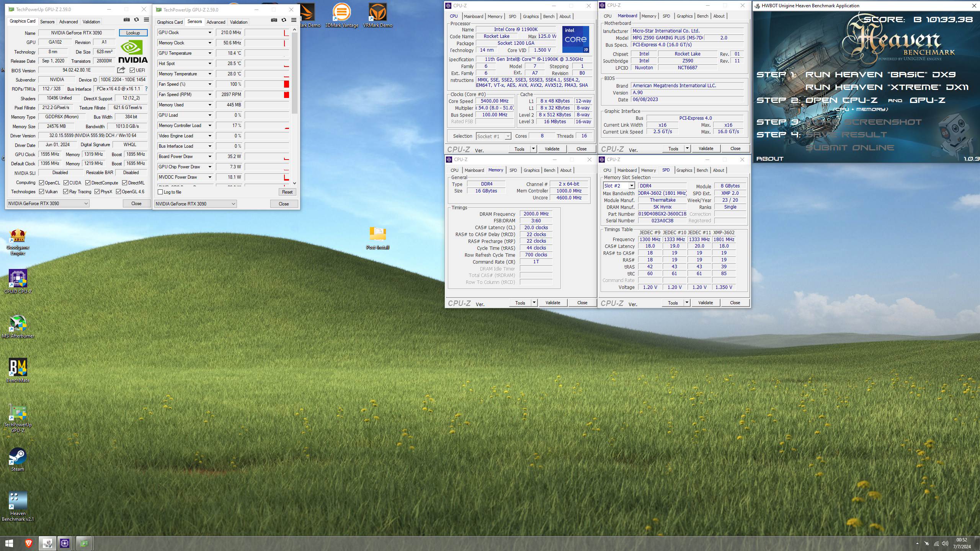Screen dimensions: 980x551
Task: Switch to Graphics tab in CPU-Z Mainboard window
Action: [684, 16]
